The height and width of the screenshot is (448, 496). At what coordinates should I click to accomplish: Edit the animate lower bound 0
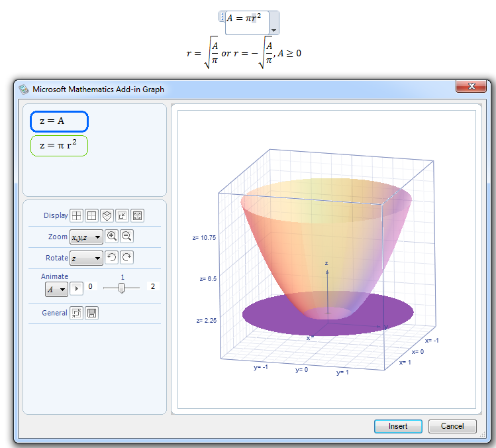click(x=90, y=286)
